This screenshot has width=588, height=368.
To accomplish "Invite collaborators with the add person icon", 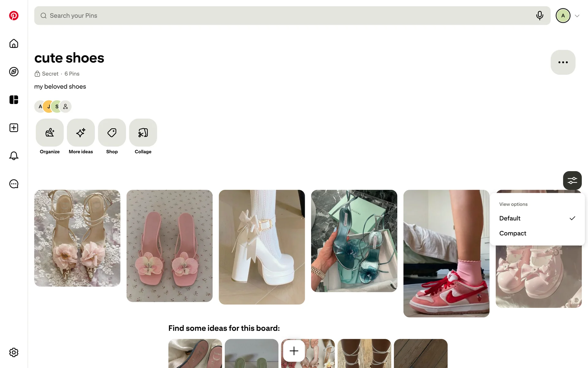I will point(66,107).
